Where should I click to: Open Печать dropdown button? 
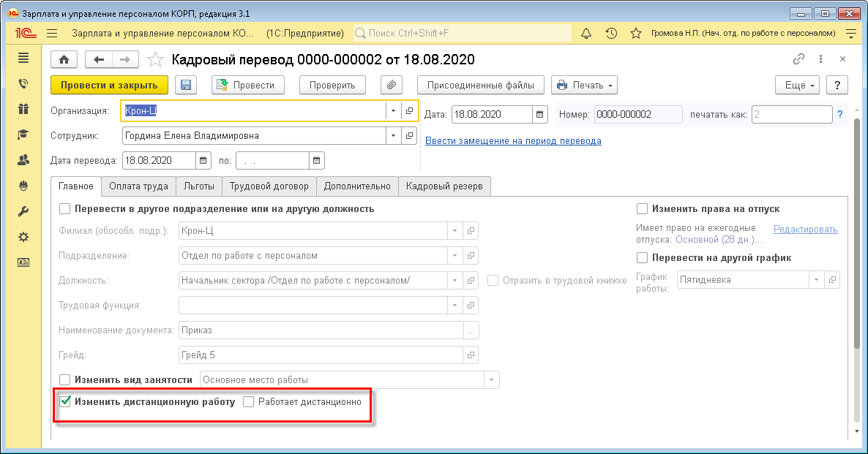coord(584,85)
